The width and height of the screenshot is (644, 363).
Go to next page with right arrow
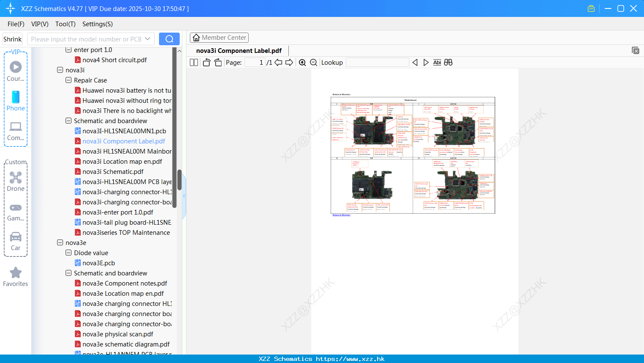point(289,62)
